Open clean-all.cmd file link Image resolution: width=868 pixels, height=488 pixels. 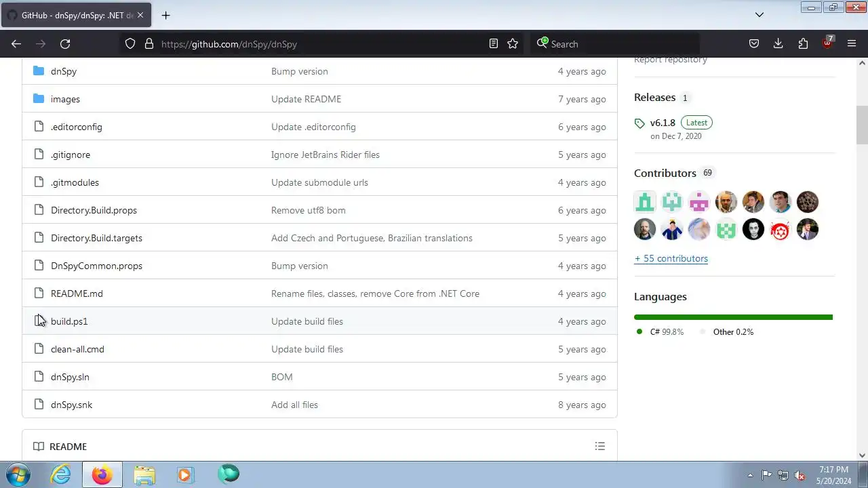(77, 349)
